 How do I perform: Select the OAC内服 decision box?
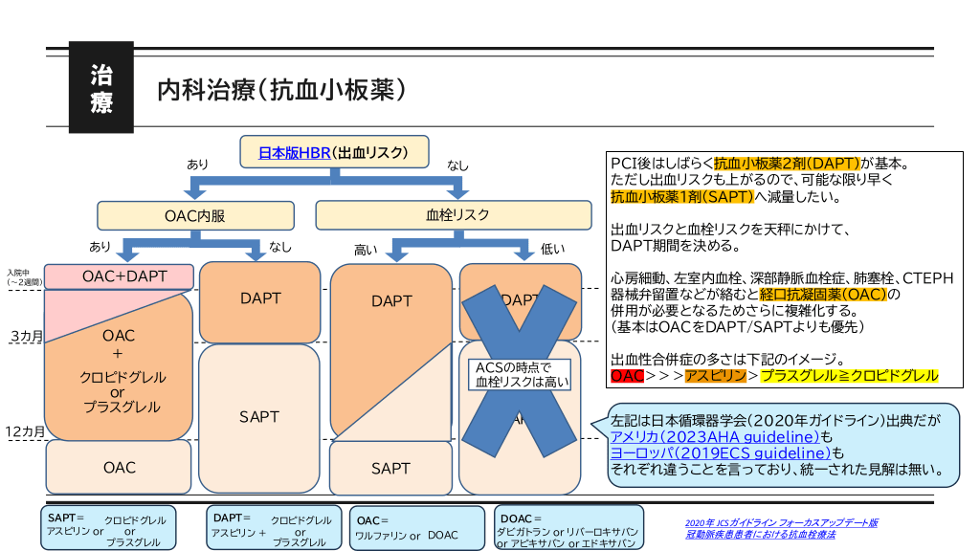[195, 216]
